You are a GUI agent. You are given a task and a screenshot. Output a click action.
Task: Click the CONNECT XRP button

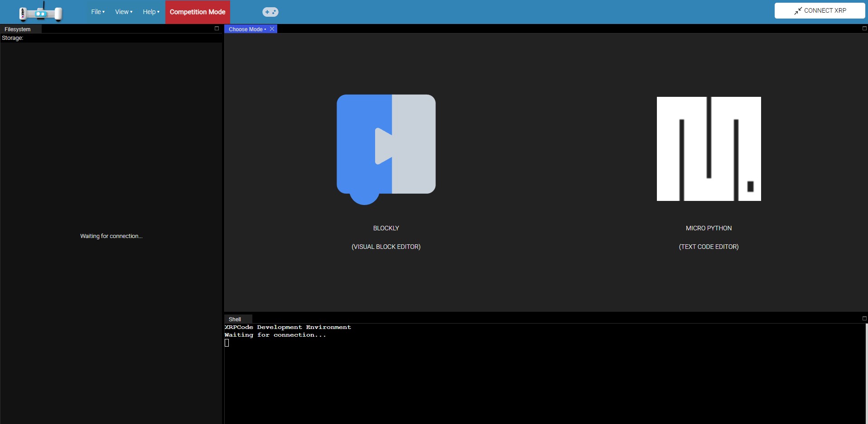pos(820,10)
